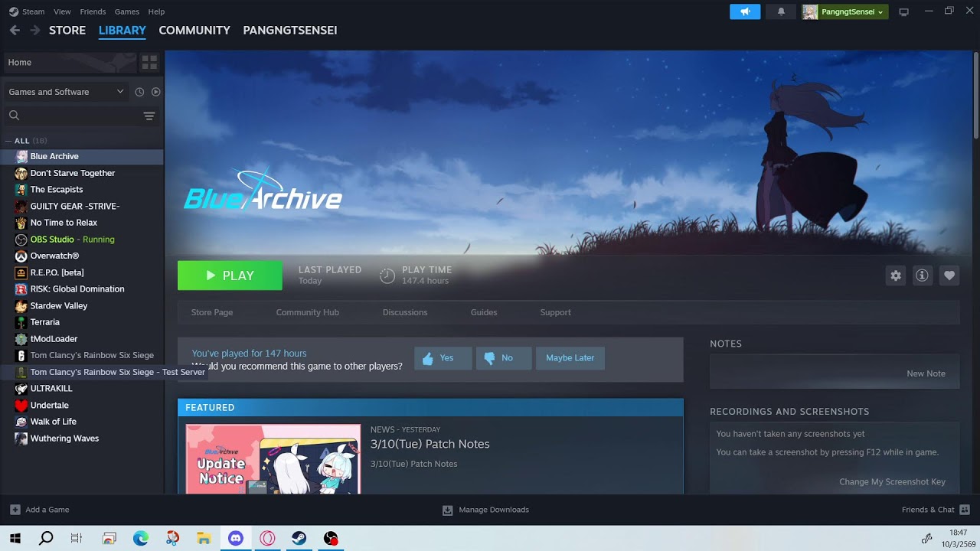Image resolution: width=980 pixels, height=551 pixels.
Task: Open the Help menu
Action: [x=156, y=11]
